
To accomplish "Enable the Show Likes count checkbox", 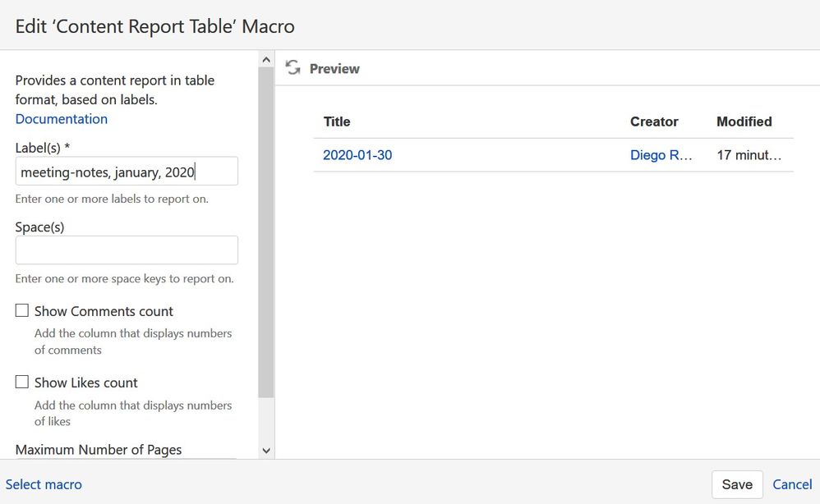I will point(22,383).
